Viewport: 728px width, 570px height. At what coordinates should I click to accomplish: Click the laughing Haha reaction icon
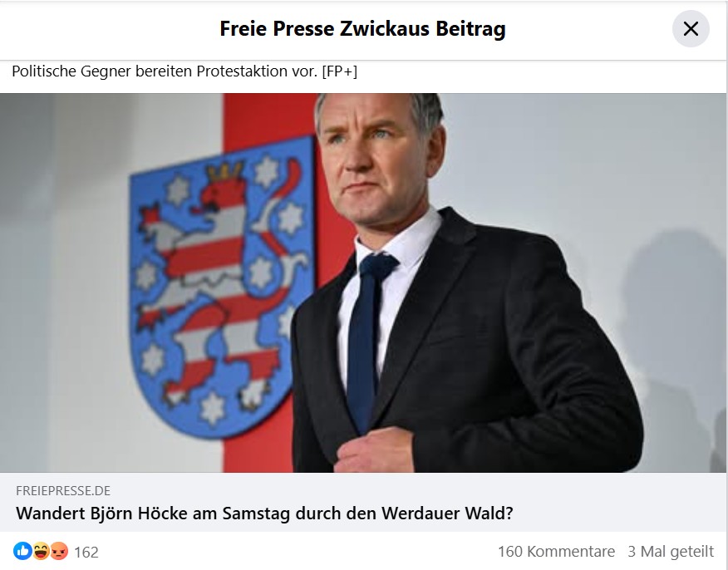(x=41, y=551)
